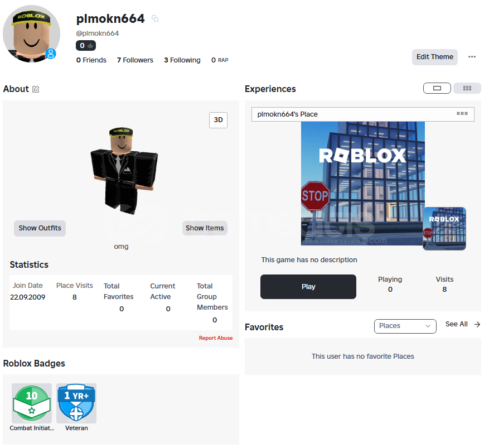The width and height of the screenshot is (489, 448).
Task: Expand the Places favorites dropdown
Action: click(x=405, y=326)
